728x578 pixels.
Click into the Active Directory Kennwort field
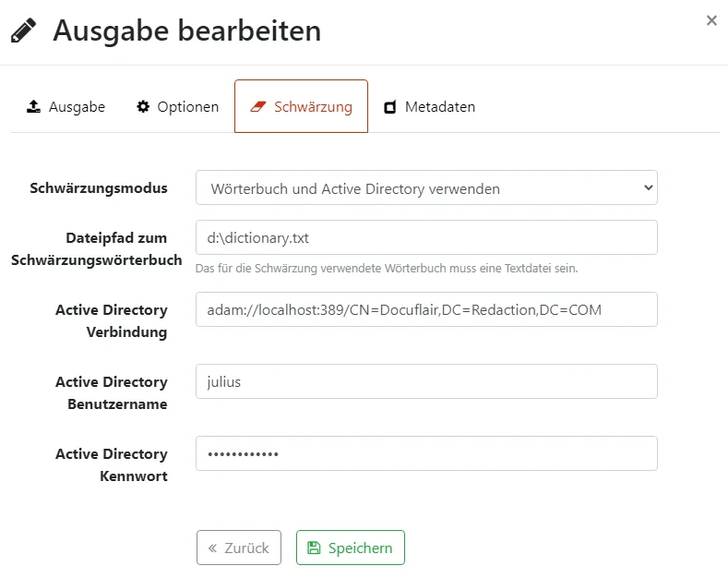coord(426,453)
